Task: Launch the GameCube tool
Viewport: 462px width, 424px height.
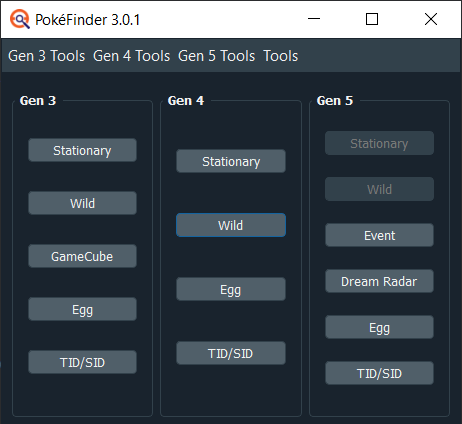Action: click(x=82, y=256)
